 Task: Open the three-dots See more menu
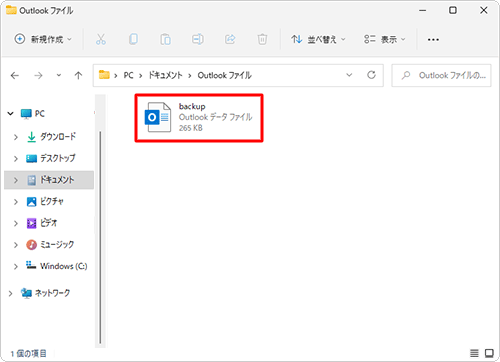433,39
